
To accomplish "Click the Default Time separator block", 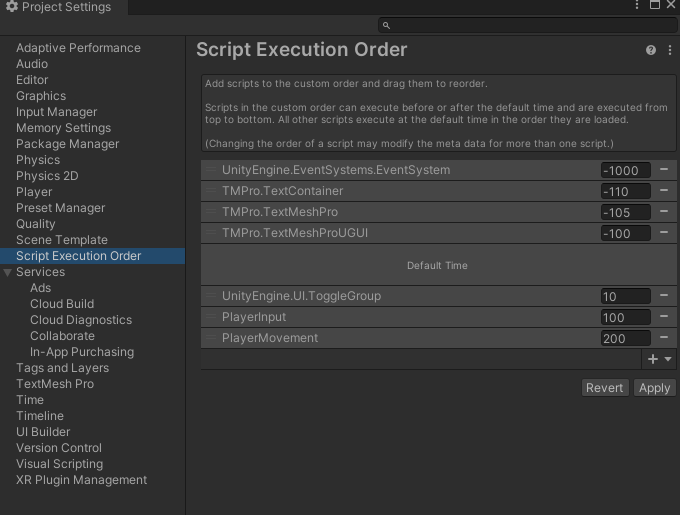I will [438, 265].
